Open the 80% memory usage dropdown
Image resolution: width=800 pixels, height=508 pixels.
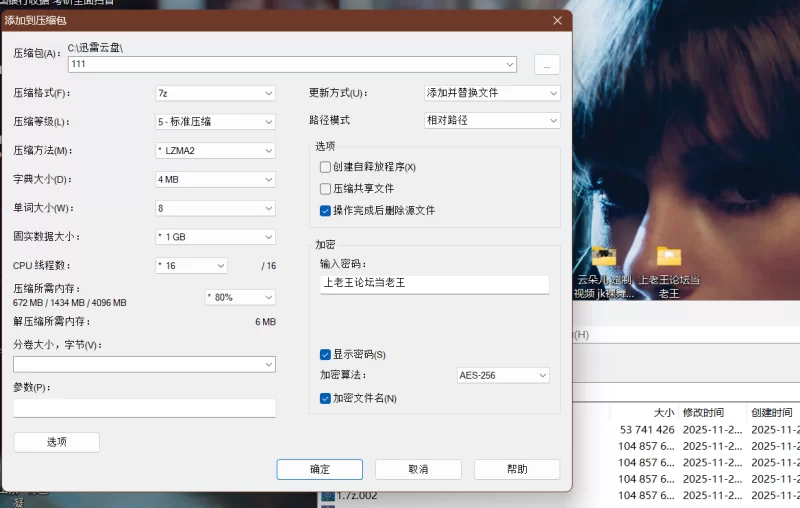(240, 297)
